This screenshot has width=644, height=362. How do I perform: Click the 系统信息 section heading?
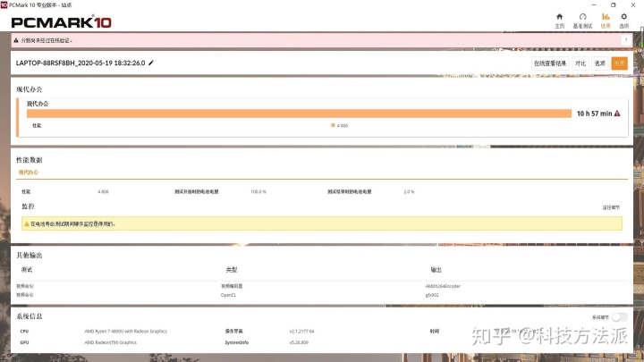coord(30,316)
